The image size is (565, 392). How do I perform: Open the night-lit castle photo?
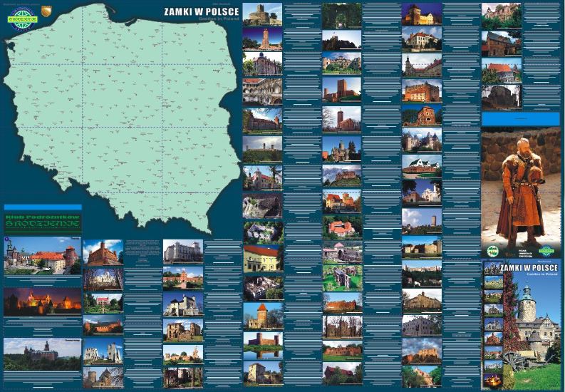42,301
